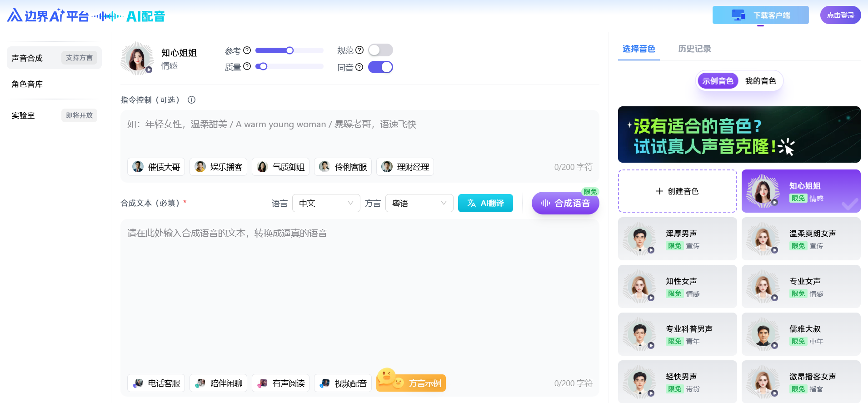Click the 边界AI平台 logo

coord(48,16)
